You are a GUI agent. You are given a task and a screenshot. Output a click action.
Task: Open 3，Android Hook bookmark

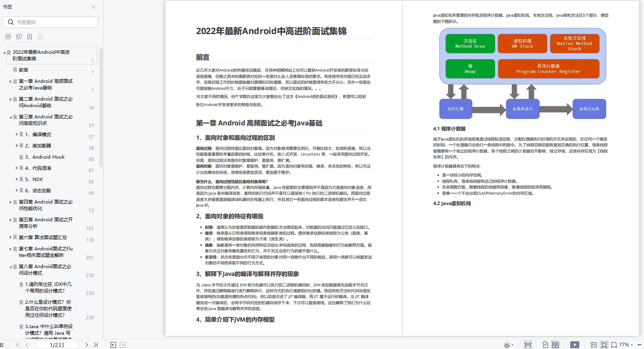click(45, 157)
